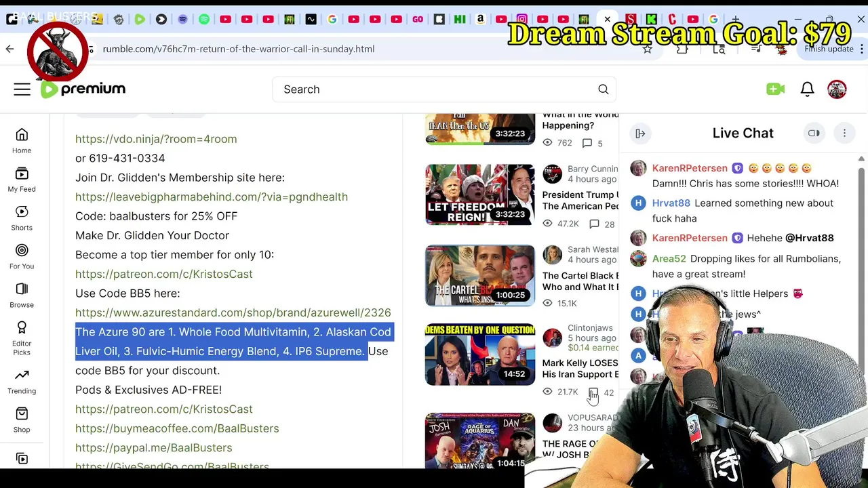
Task: Click the comments icon showing 5
Action: pyautogui.click(x=587, y=143)
